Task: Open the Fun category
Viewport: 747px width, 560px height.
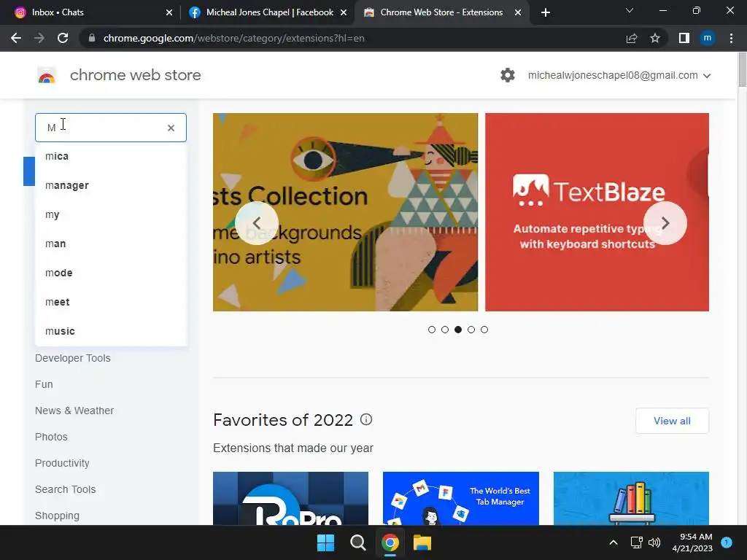Action: point(44,384)
